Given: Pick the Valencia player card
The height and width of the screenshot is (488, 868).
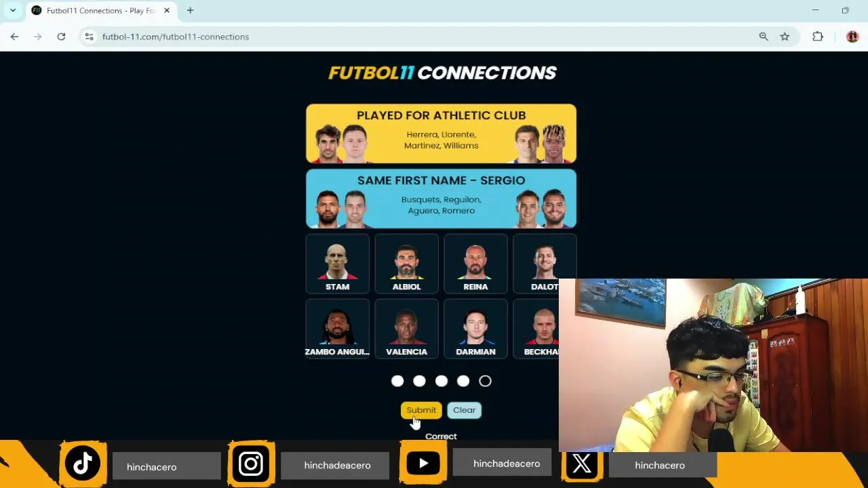Looking at the screenshot, I should [406, 329].
